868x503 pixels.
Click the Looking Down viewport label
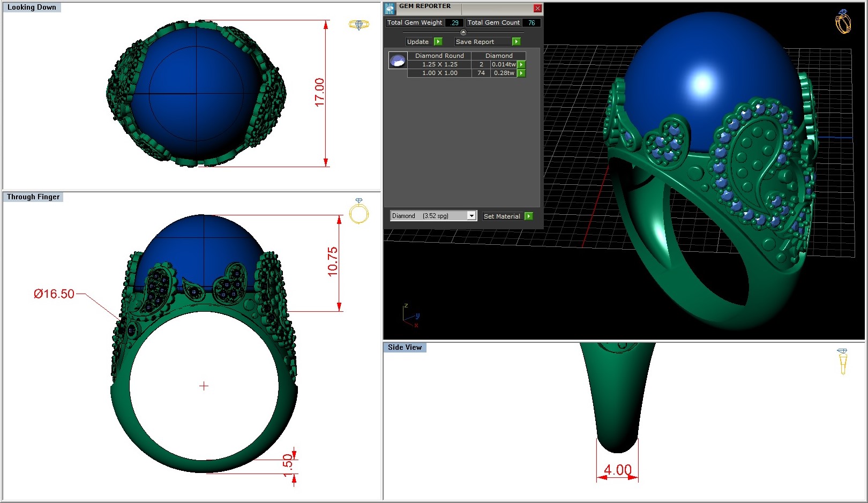32,7
